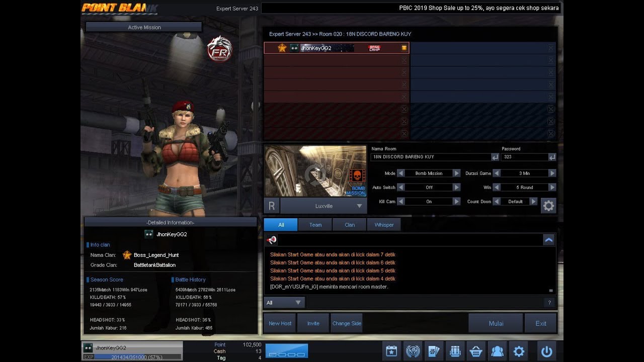Viewport: 644px width, 362px height.
Task: Decrease Win rounds with left arrow
Action: 497,187
